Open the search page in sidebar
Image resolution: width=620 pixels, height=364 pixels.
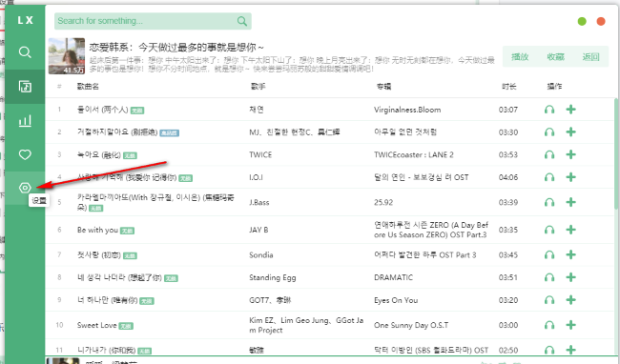click(x=25, y=52)
